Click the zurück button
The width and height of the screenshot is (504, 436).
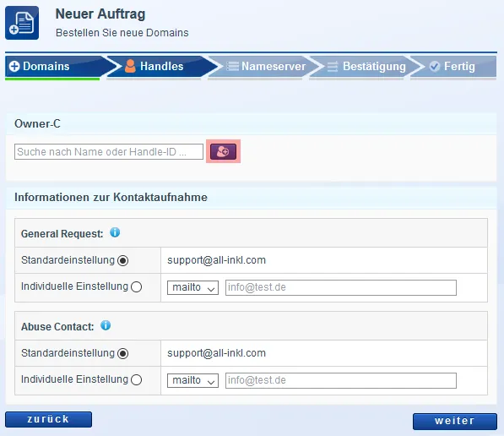(x=48, y=419)
